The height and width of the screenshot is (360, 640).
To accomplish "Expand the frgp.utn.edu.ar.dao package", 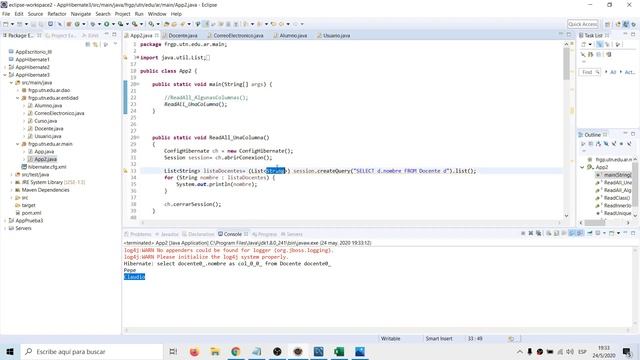I will (x=18, y=90).
